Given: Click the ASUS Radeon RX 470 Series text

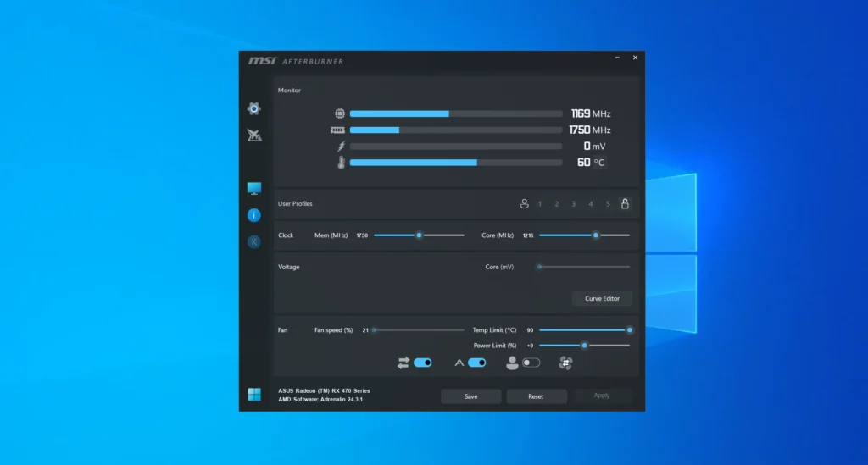Looking at the screenshot, I should click(x=324, y=390).
